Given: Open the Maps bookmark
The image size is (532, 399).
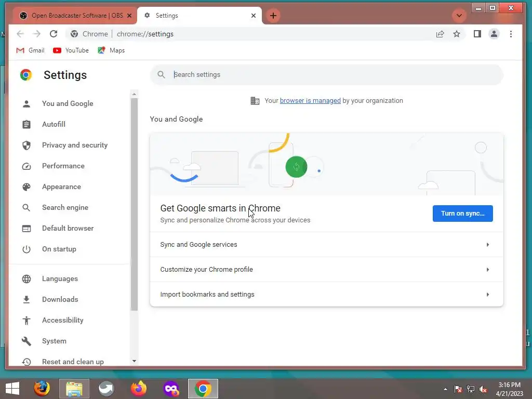Looking at the screenshot, I should (x=111, y=50).
